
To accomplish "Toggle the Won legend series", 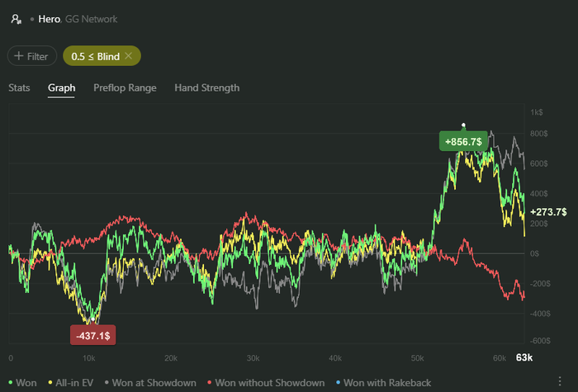I will click(22, 383).
